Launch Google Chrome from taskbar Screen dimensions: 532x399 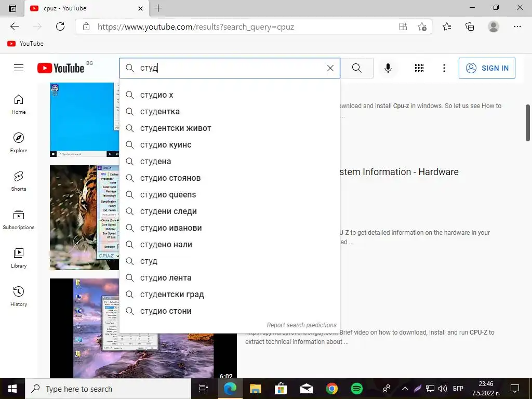[332, 389]
